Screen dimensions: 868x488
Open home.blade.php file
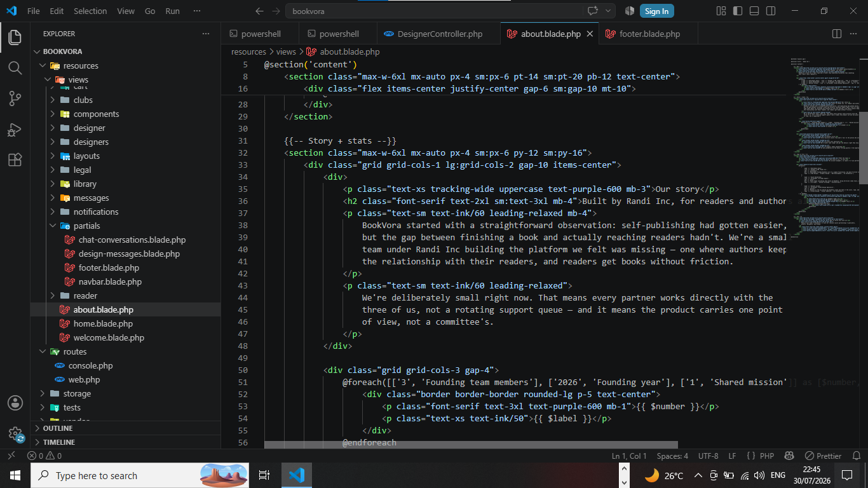tap(103, 323)
